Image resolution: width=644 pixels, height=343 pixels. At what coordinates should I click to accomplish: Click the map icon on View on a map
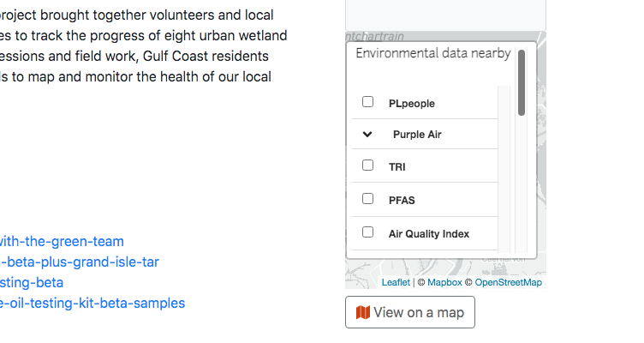coord(363,313)
